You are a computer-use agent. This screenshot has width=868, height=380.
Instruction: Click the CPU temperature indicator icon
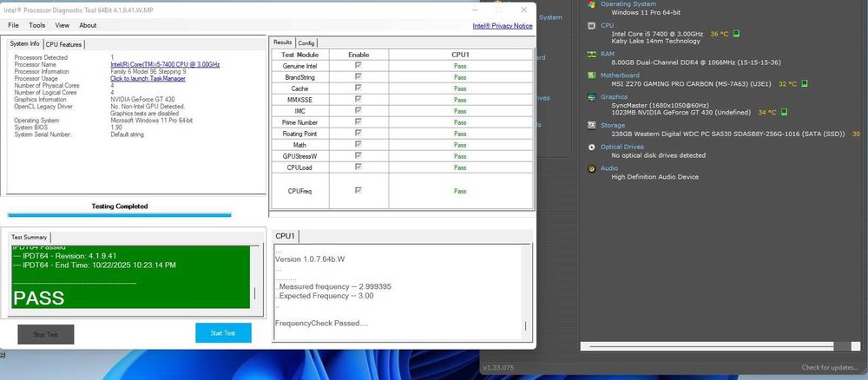pyautogui.click(x=736, y=34)
